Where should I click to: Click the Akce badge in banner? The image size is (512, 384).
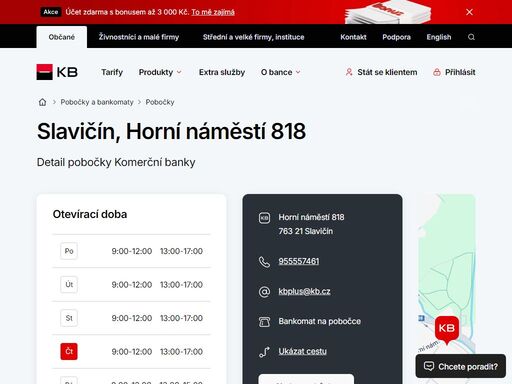click(51, 12)
